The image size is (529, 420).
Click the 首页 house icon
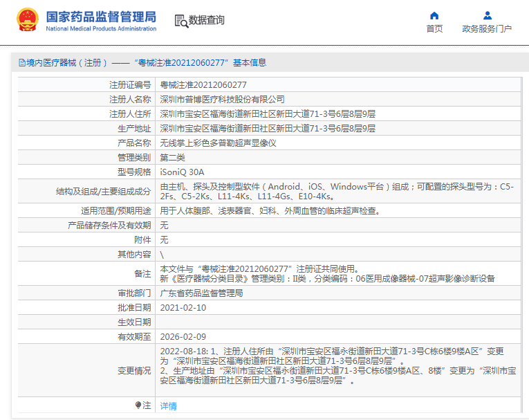[434, 15]
